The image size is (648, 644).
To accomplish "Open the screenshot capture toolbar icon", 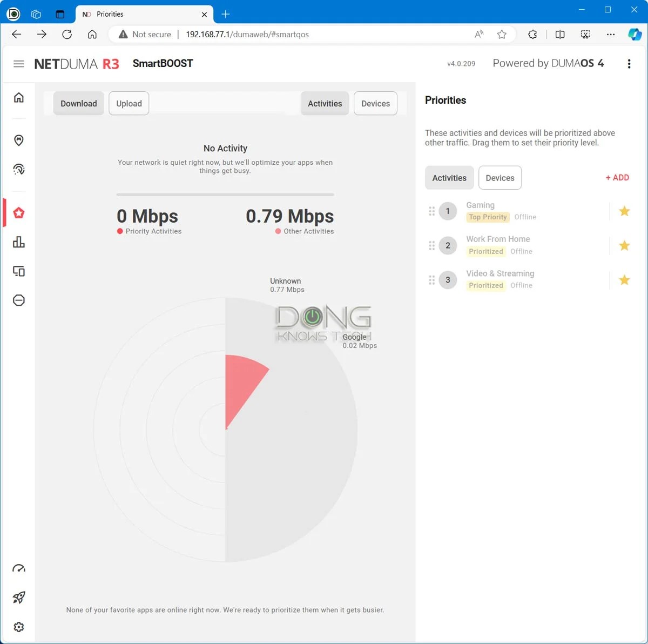I will point(585,34).
